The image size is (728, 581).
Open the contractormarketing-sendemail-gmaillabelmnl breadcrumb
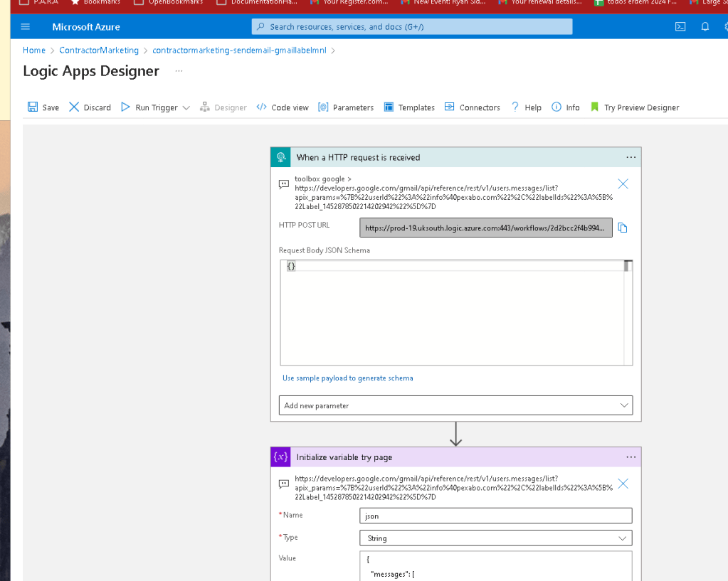click(239, 50)
